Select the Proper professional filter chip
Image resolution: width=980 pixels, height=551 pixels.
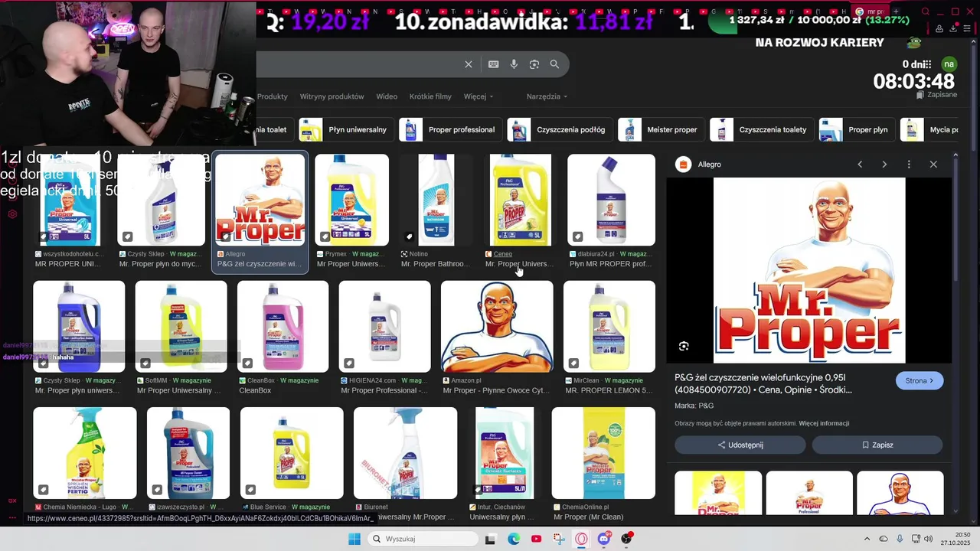click(x=450, y=129)
